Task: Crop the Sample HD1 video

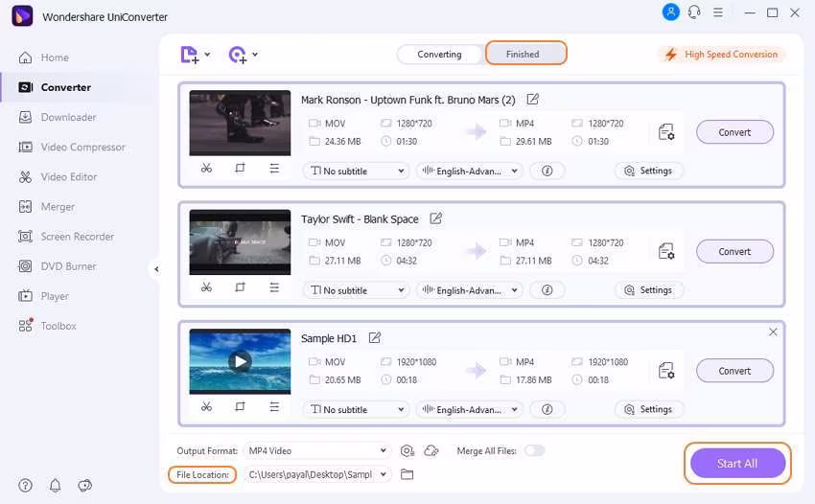Action: coord(240,407)
